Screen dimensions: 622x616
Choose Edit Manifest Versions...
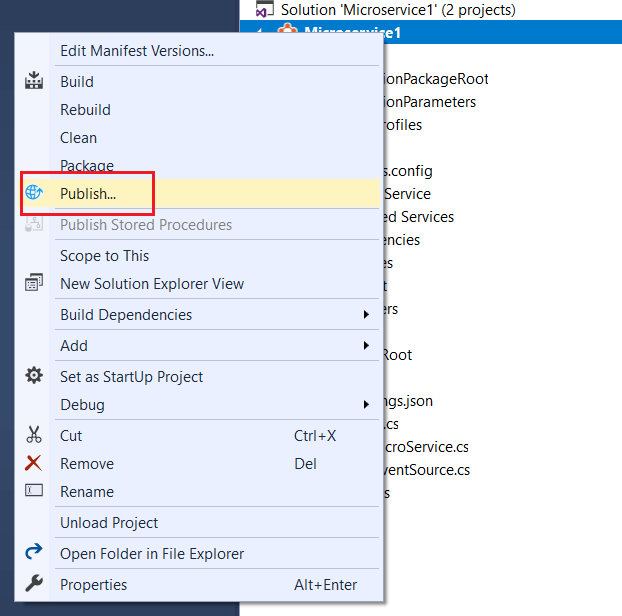pos(137,50)
